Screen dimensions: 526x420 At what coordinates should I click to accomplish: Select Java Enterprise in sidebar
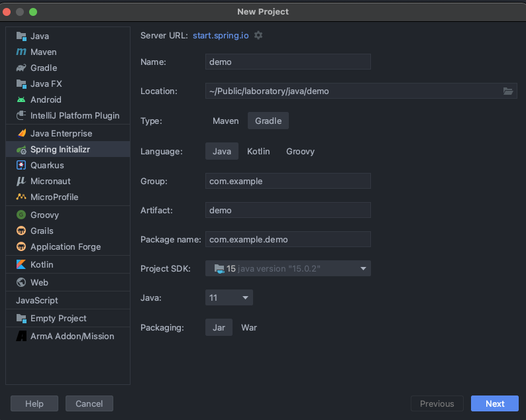click(x=68, y=134)
